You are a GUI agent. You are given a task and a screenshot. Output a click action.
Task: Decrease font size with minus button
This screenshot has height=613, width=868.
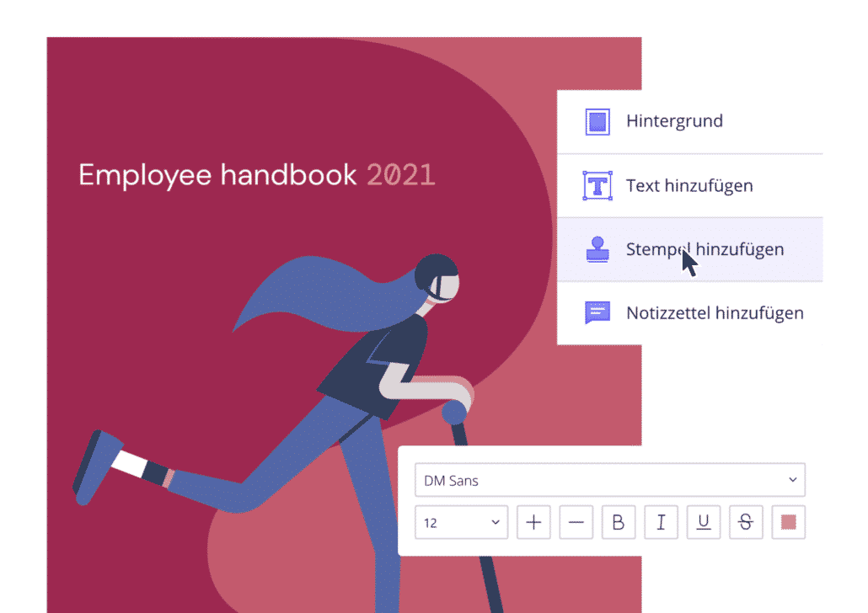[576, 522]
